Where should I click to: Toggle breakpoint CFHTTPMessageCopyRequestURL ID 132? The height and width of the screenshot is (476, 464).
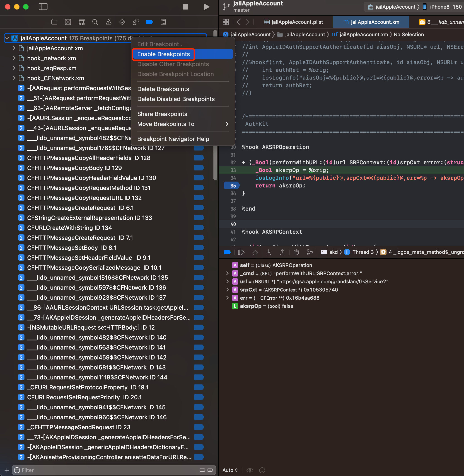(199, 198)
